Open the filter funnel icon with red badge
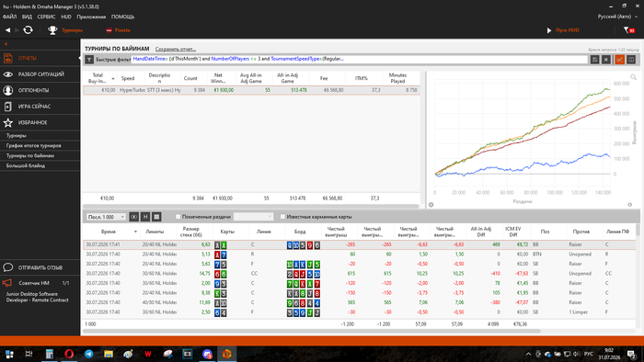Image resolution: width=644 pixels, height=362 pixels. pyautogui.click(x=628, y=30)
